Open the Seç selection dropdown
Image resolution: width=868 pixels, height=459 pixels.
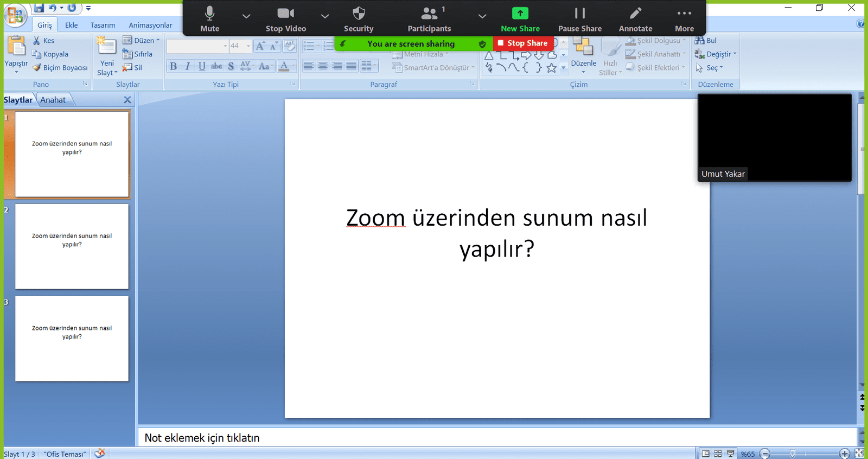[710, 68]
